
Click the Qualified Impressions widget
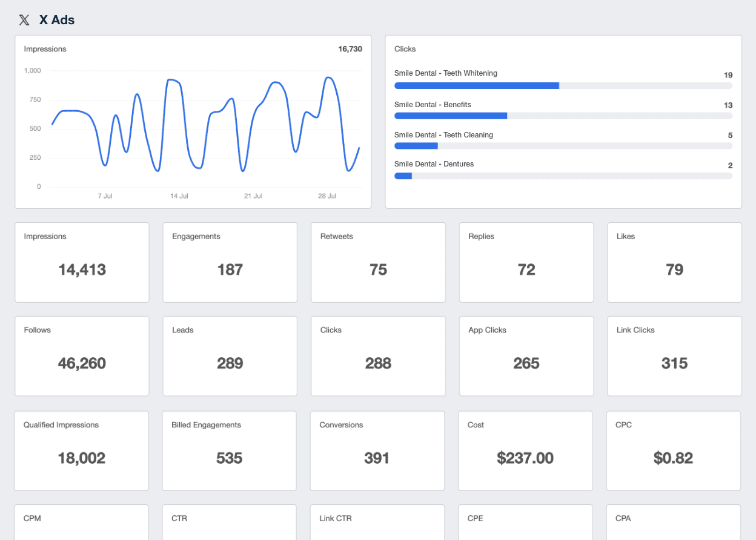(81, 451)
